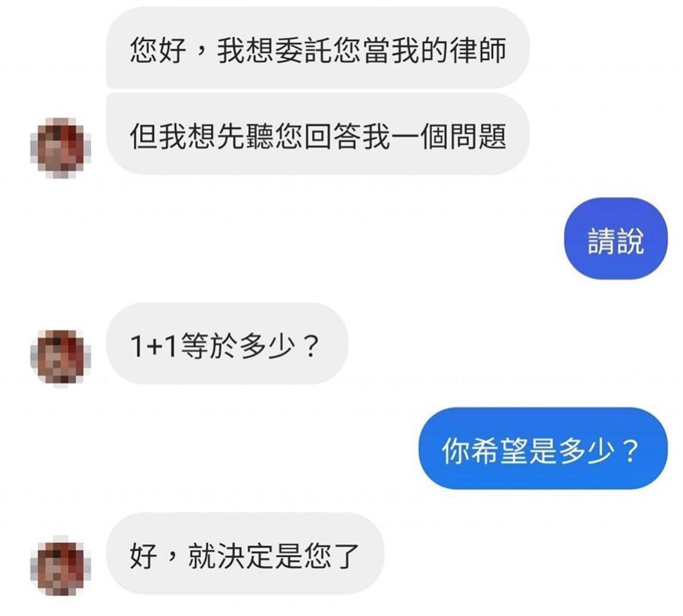This screenshot has height=616, width=683.
Task: Click the 好，就決定是您了 message bubble
Action: 245,554
